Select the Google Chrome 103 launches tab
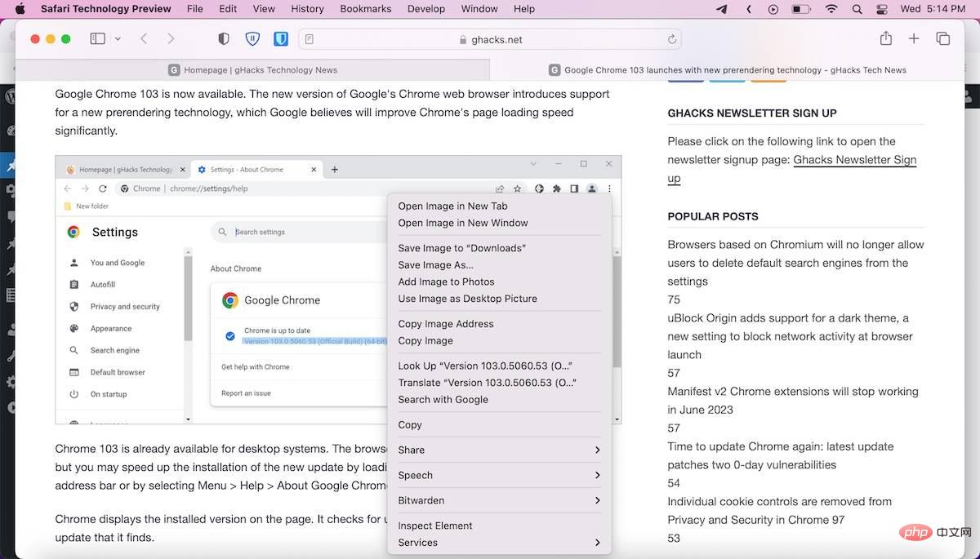This screenshot has height=559, width=980. coord(727,70)
